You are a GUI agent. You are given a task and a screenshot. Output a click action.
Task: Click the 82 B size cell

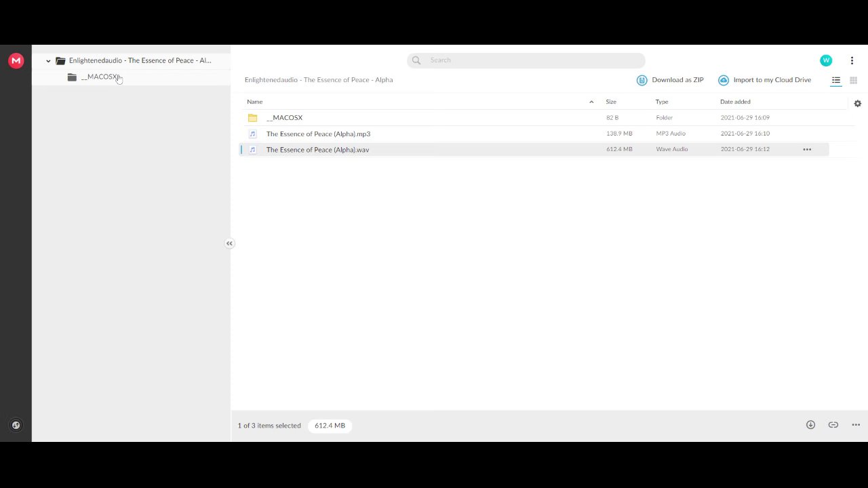pos(612,118)
